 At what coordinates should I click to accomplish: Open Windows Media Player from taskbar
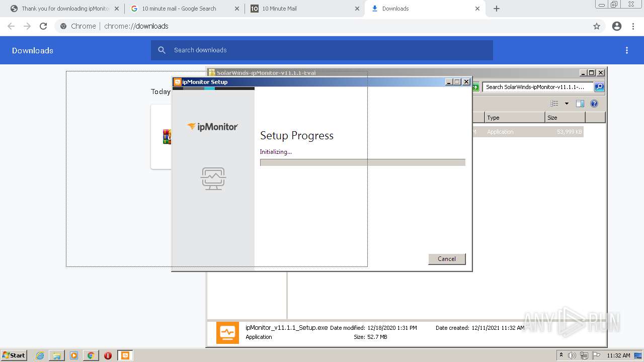click(x=74, y=355)
